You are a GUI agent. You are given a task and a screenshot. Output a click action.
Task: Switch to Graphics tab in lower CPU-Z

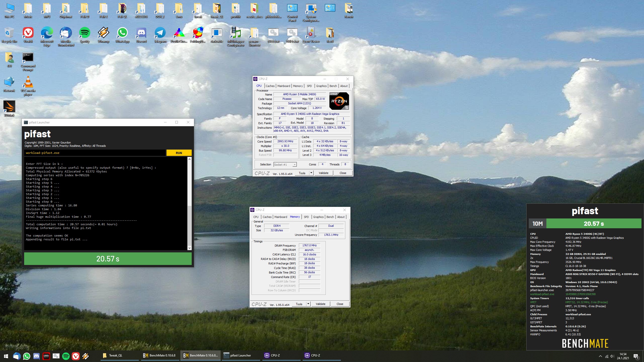tap(318, 217)
